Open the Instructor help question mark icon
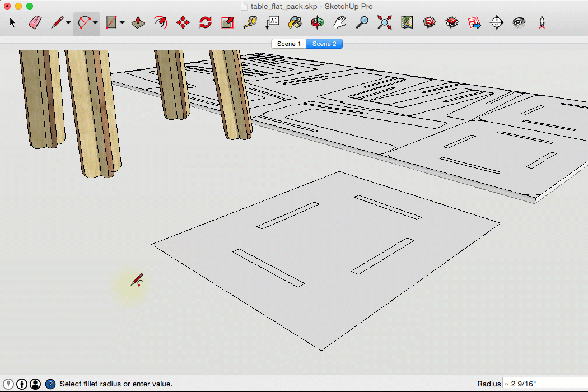Image resolution: width=588 pixels, height=392 pixels. [x=50, y=384]
